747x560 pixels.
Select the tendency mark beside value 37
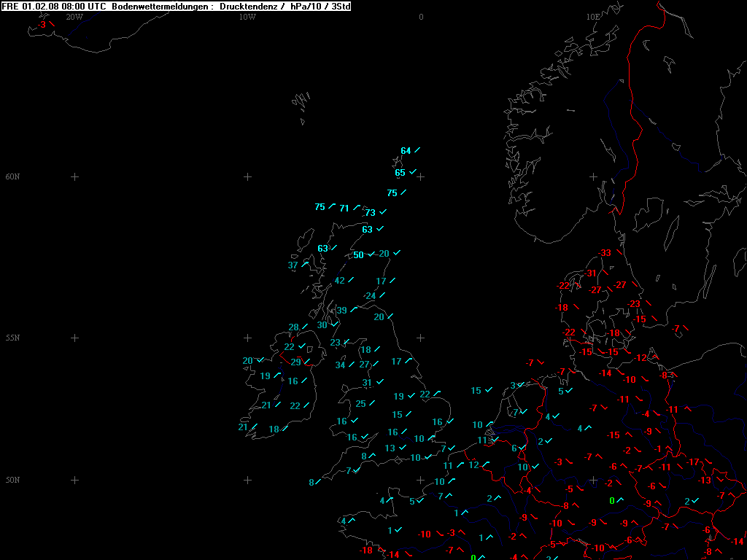click(x=305, y=265)
